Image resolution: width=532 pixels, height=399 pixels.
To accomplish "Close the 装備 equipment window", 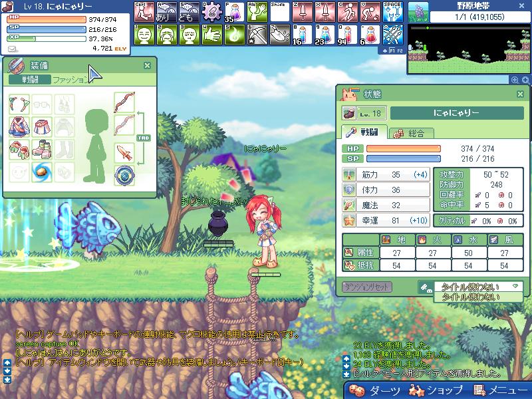I will 147,65.
